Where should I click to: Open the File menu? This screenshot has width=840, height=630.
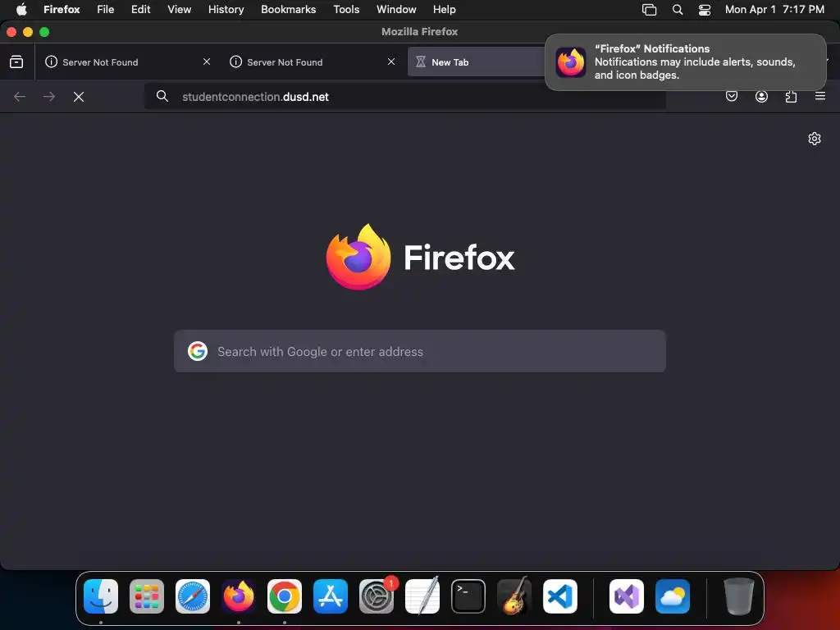click(106, 10)
